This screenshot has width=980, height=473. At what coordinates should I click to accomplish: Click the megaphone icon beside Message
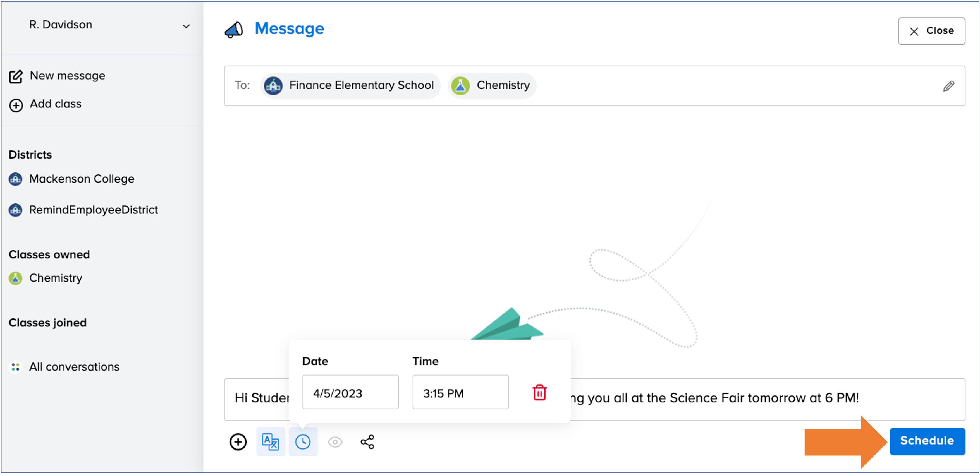tap(234, 30)
